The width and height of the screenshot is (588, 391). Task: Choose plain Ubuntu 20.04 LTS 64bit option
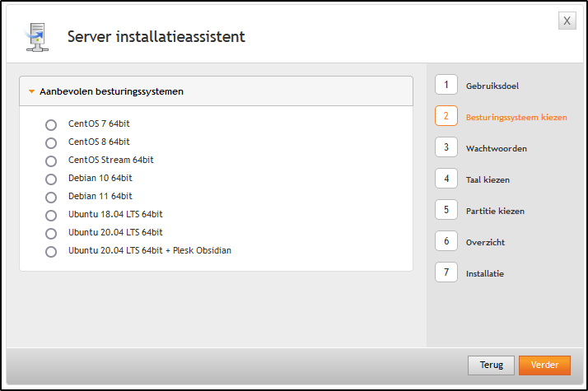click(51, 234)
